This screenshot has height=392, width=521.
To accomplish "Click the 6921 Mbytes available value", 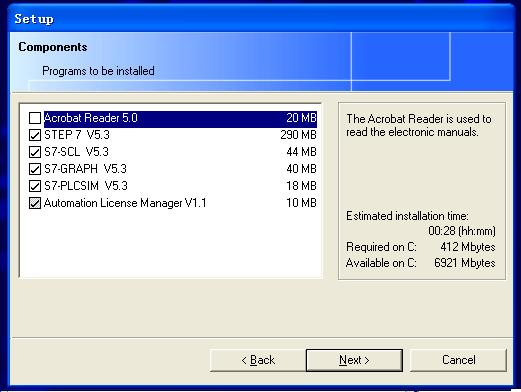I will (465, 263).
